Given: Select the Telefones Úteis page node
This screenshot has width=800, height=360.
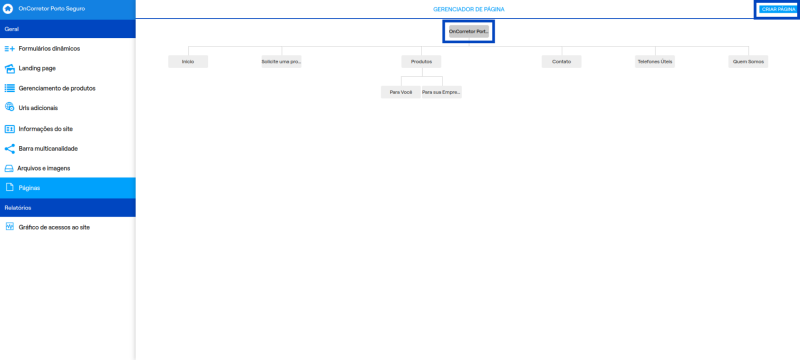Looking at the screenshot, I should click(655, 61).
